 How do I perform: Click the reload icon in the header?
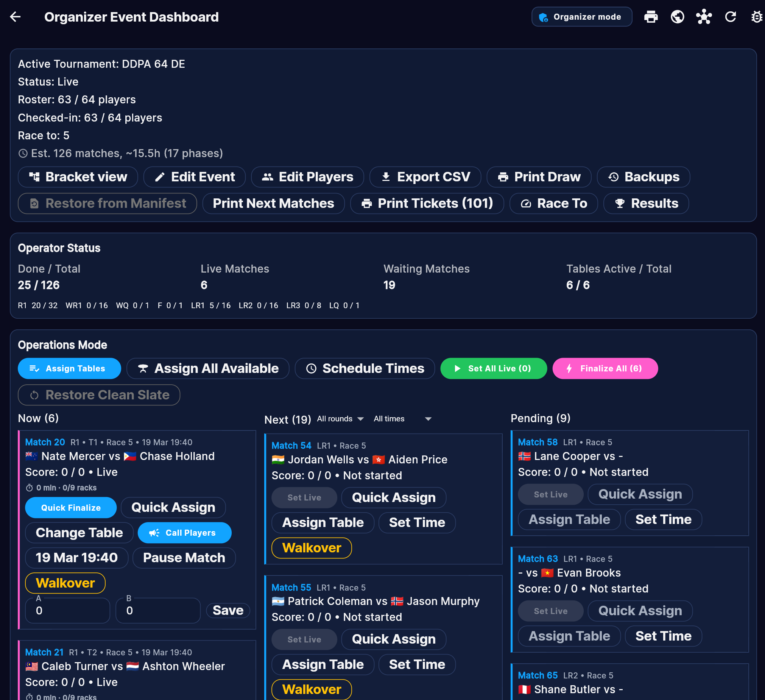click(731, 17)
